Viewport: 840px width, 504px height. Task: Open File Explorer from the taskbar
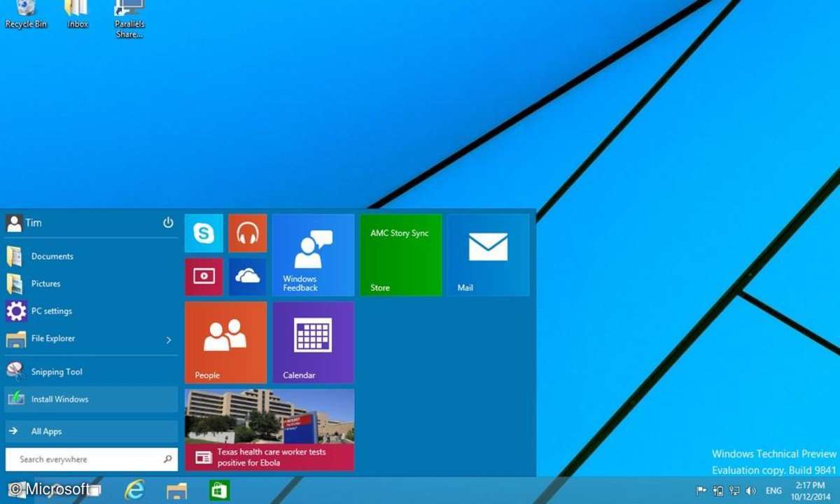click(x=176, y=491)
